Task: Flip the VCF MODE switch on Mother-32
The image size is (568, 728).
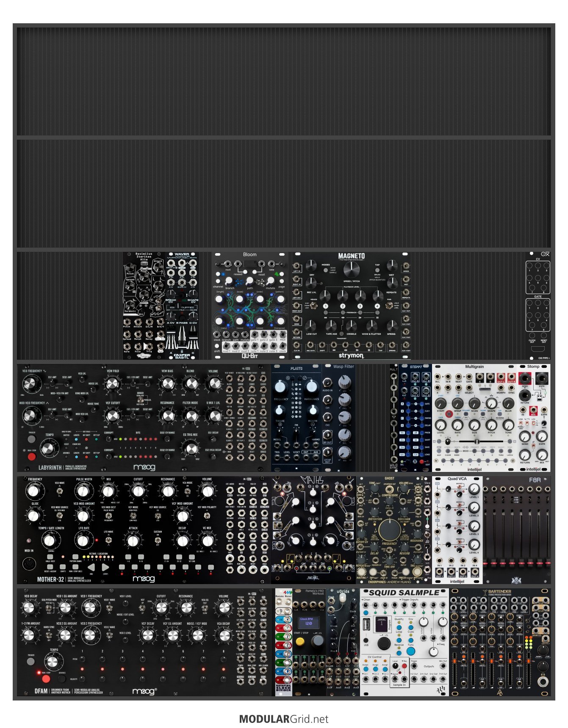Action: click(133, 515)
